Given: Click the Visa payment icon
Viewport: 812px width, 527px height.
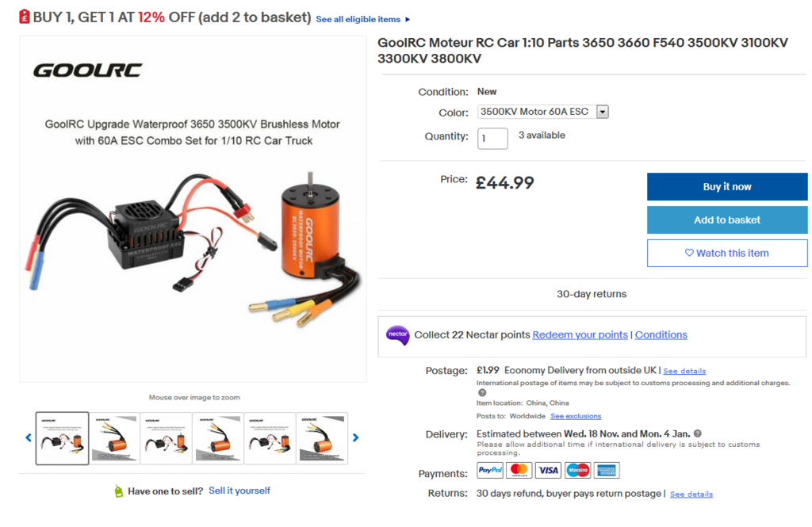Looking at the screenshot, I should click(548, 470).
